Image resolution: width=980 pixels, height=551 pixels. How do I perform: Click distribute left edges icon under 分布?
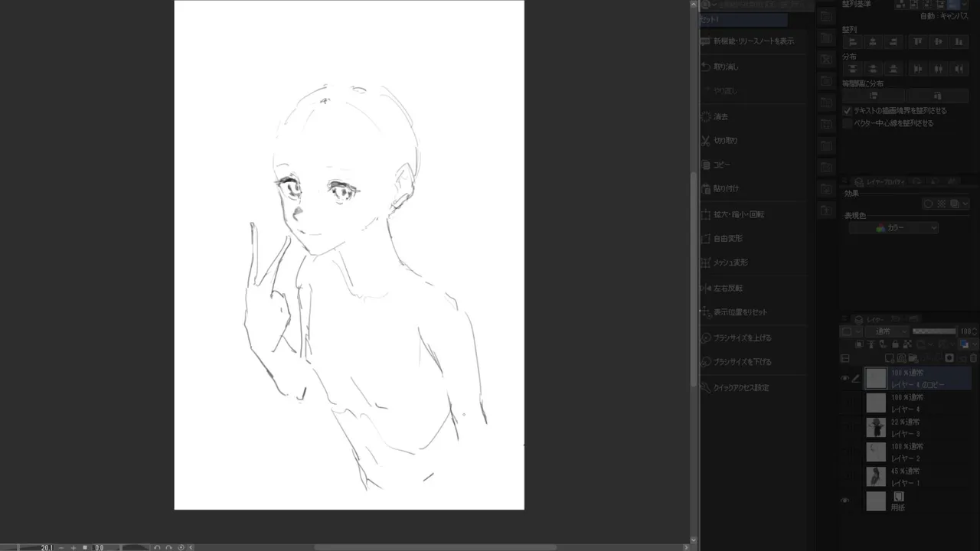pos(918,69)
